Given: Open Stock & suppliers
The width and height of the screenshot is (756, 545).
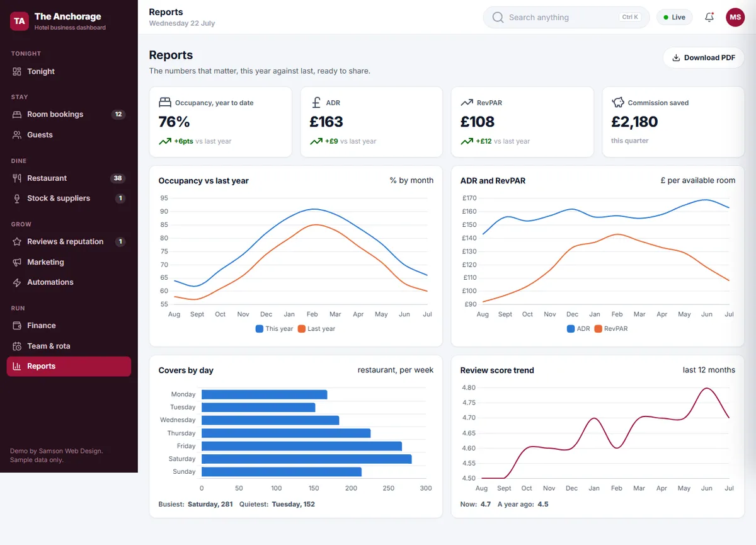Looking at the screenshot, I should [x=69, y=198].
